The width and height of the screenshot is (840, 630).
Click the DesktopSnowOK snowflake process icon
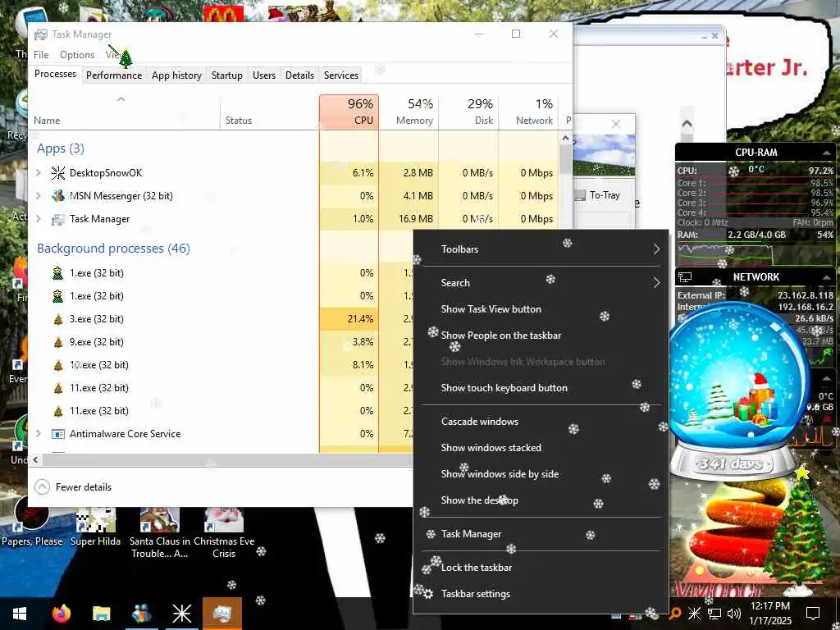[58, 173]
